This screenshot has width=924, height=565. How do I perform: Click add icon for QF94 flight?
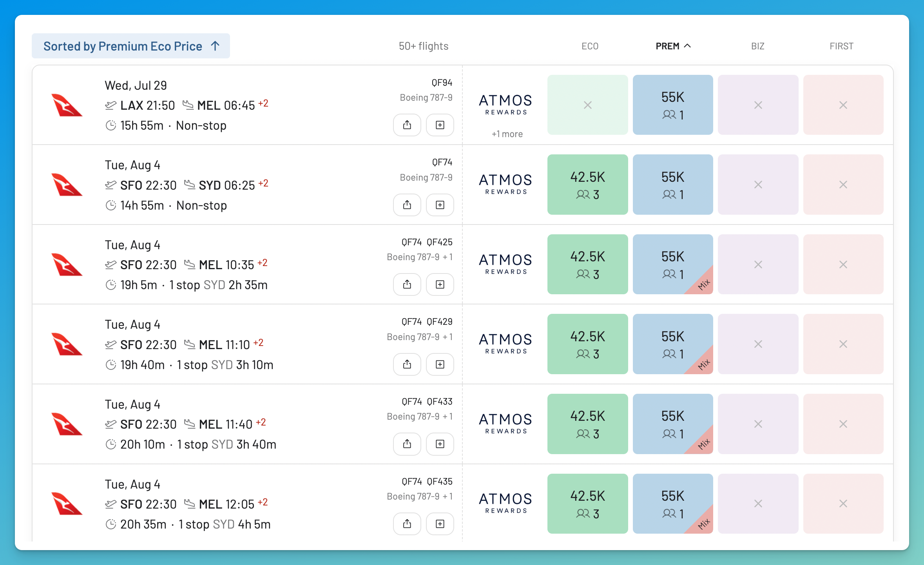[x=440, y=125]
